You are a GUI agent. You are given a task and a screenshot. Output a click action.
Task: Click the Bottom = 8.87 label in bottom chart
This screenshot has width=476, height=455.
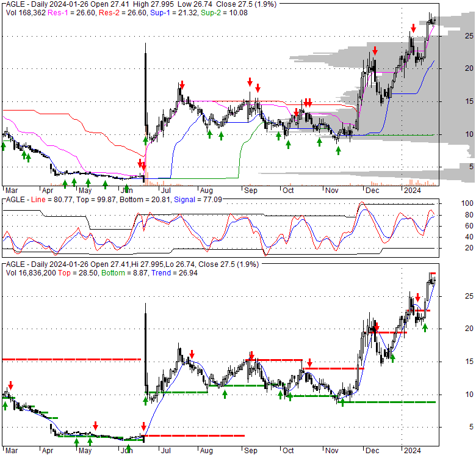pyautogui.click(x=124, y=273)
